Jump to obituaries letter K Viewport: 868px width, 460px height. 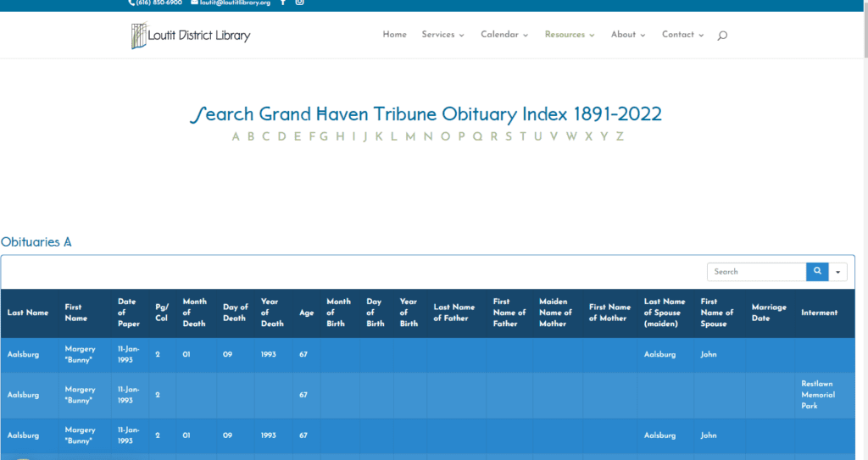tap(379, 136)
